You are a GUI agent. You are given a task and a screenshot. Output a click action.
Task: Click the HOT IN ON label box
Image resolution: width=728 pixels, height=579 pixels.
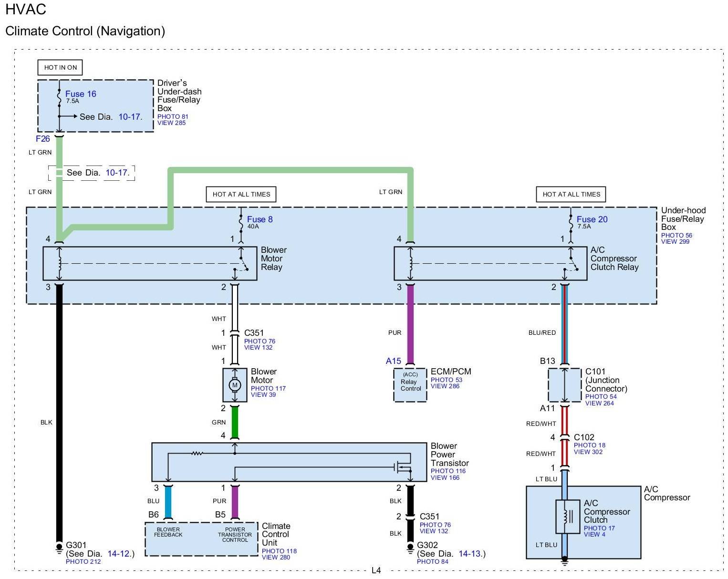pos(60,67)
